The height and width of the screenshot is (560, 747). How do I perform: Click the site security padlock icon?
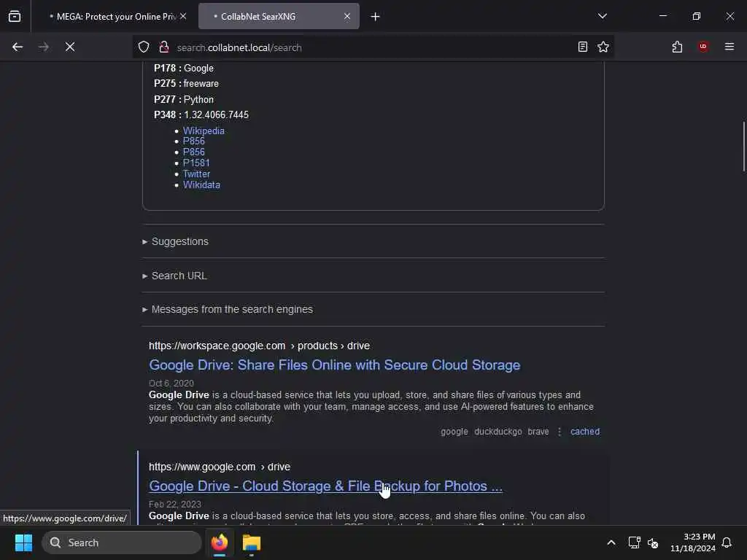tap(164, 47)
